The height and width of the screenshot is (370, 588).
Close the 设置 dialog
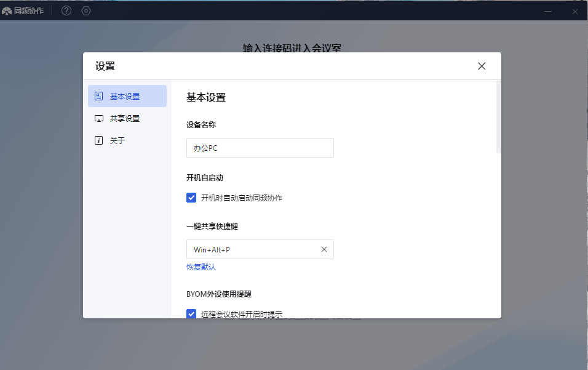482,66
